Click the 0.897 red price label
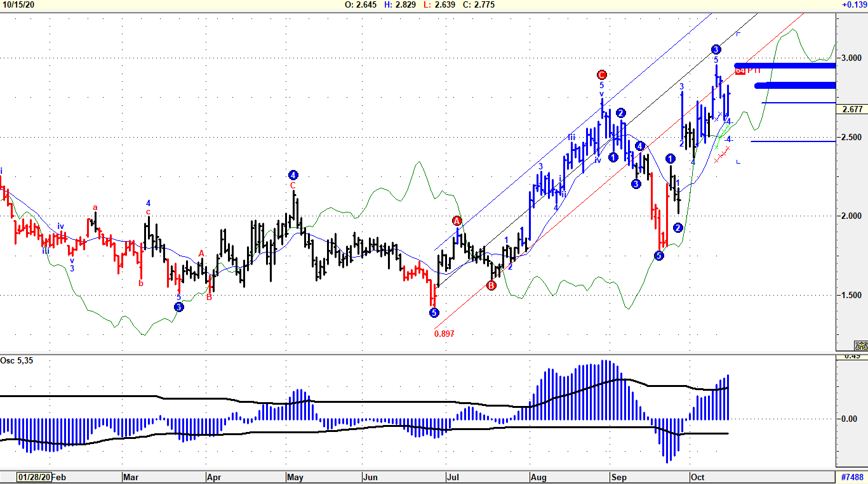Image resolution: width=868 pixels, height=484 pixels. 444,333
